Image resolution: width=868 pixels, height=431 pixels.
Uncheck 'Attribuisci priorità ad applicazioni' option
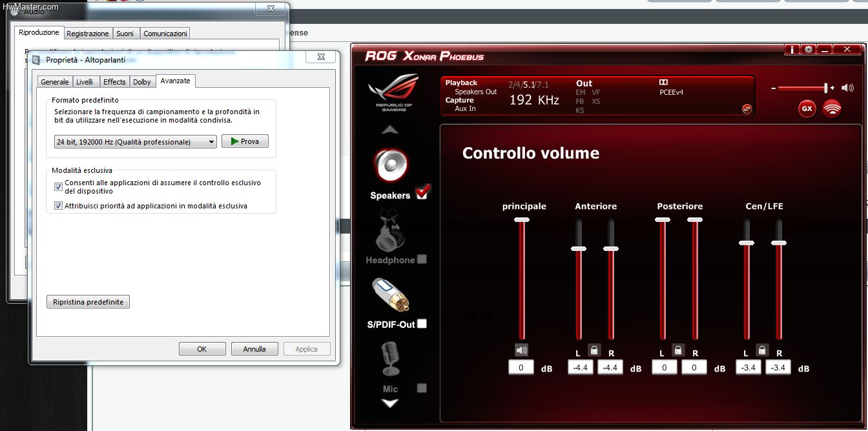[59, 206]
